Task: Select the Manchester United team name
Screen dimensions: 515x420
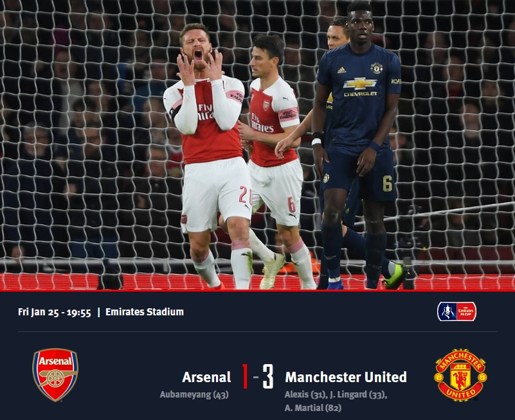Action: (346, 377)
